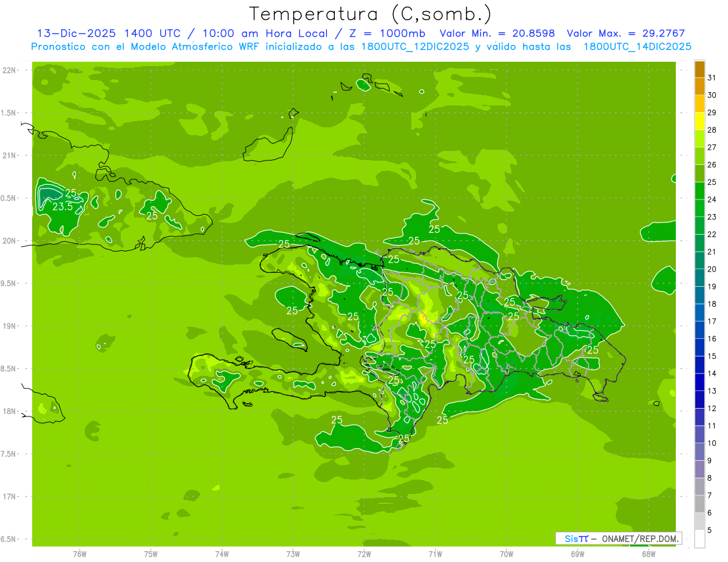Click the legend value '20'
Image resolution: width=728 pixels, height=562 pixels.
(x=712, y=269)
